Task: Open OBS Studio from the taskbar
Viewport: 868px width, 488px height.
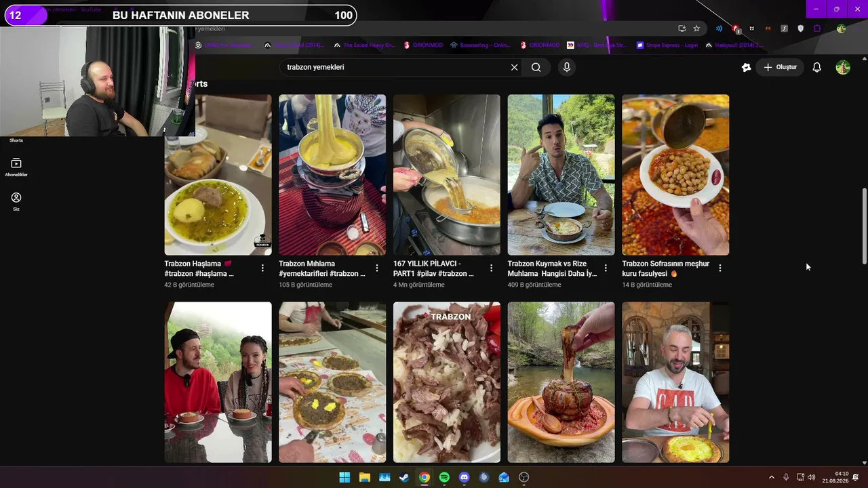Action: [524, 477]
